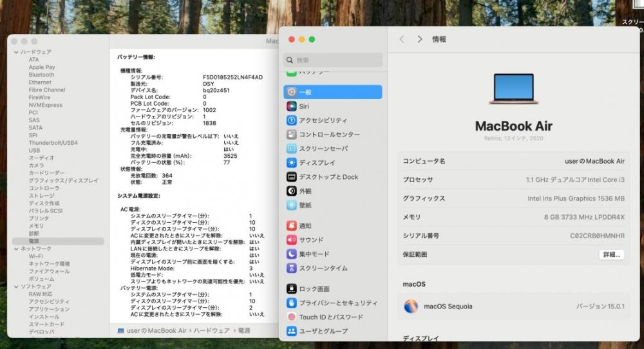
Task: Open the Siri settings icon in sidebar
Action: [x=292, y=106]
